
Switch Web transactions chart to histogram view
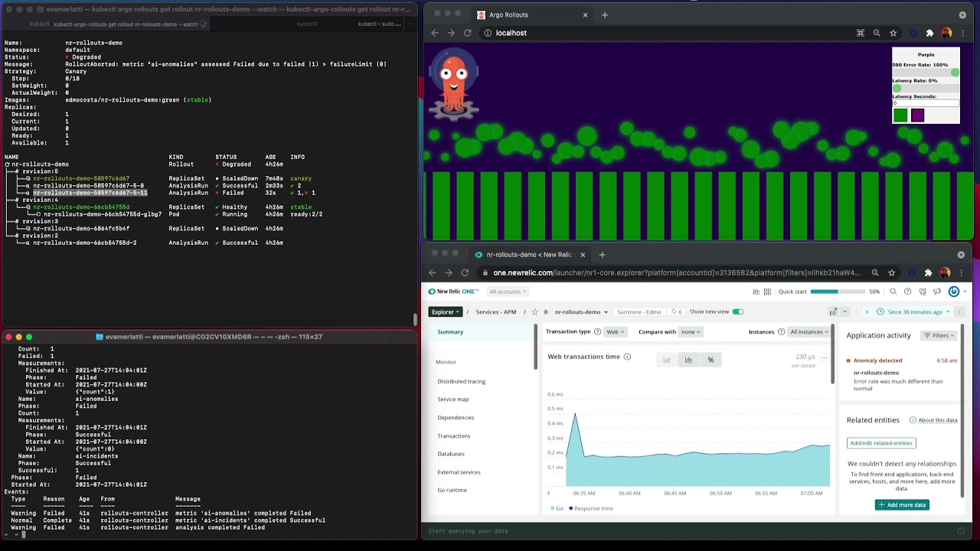click(688, 360)
